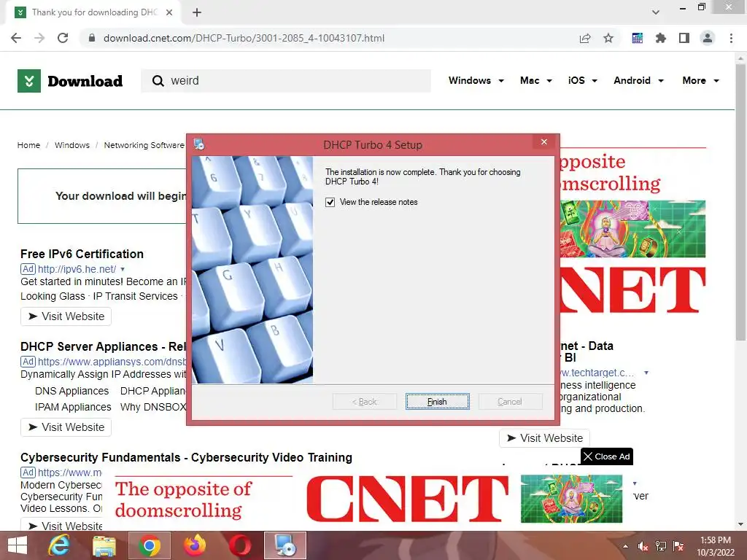747x560 pixels.
Task: Close the DHCP Turbo 4 Setup dialog
Action: click(x=544, y=142)
